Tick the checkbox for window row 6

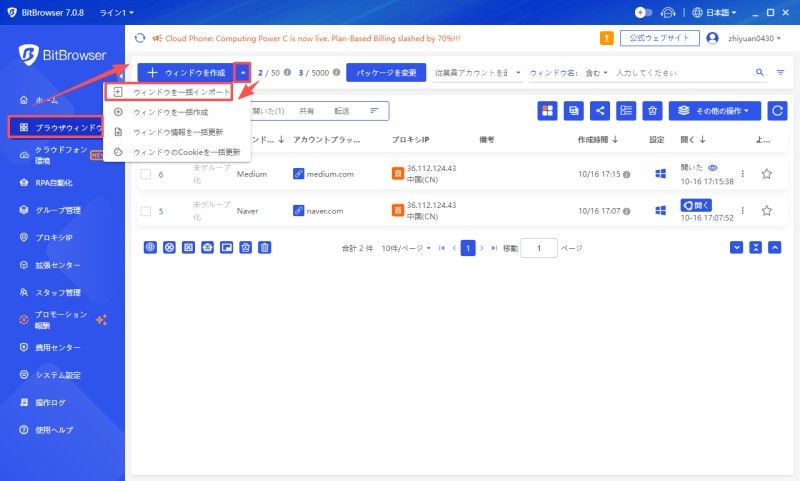145,174
